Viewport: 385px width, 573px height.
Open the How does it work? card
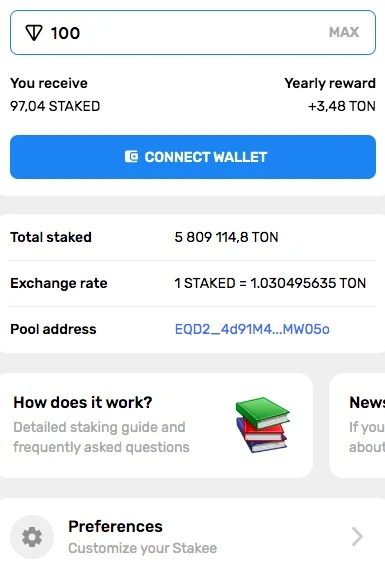tap(156, 425)
